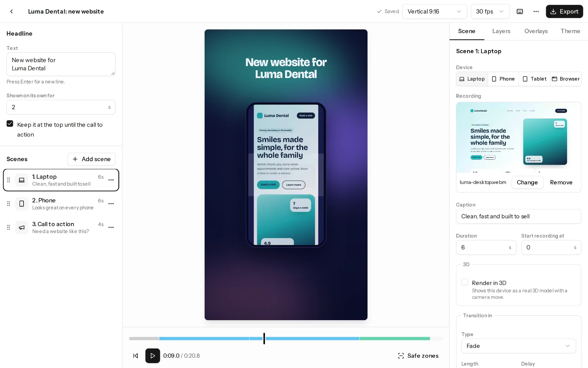
Task: Click Change to replace the recording
Action: click(527, 183)
